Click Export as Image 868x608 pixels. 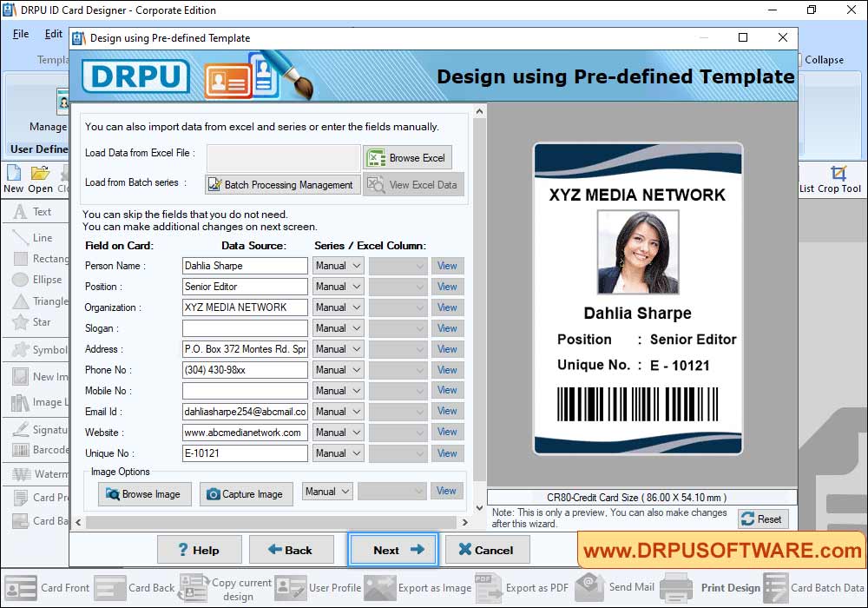(418, 587)
